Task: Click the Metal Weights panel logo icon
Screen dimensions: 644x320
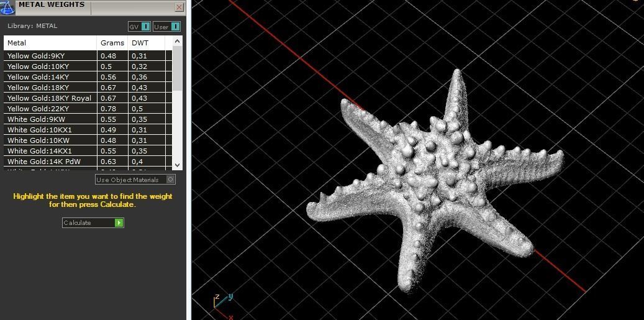Action: click(x=7, y=7)
